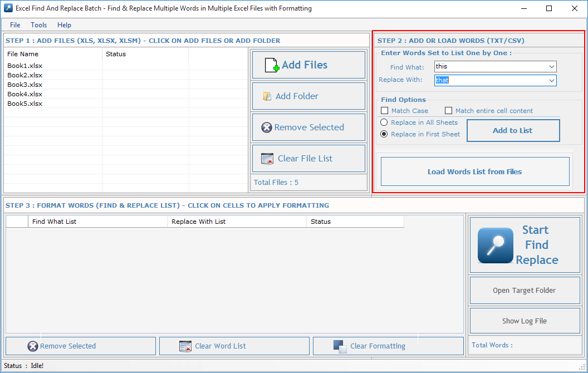Image resolution: width=588 pixels, height=373 pixels.
Task: Open the Tools menu
Action: [38, 24]
